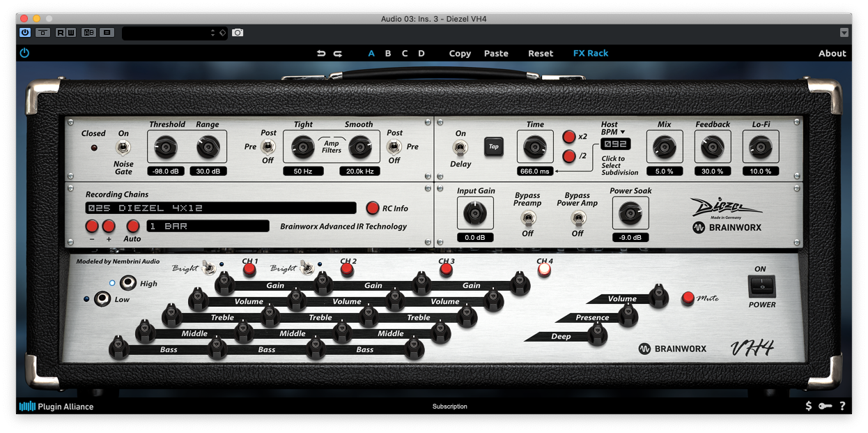Click the master Presence knob
The width and height of the screenshot is (868, 433).
coord(628,316)
